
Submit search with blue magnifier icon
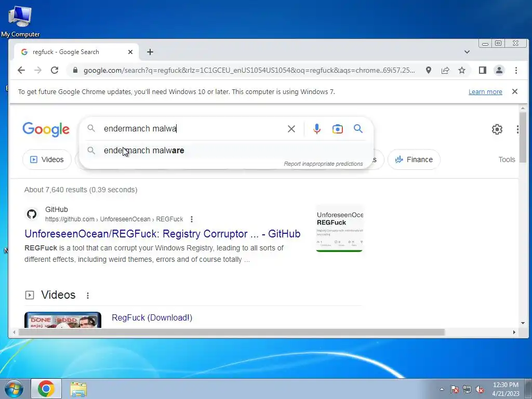pyautogui.click(x=358, y=129)
